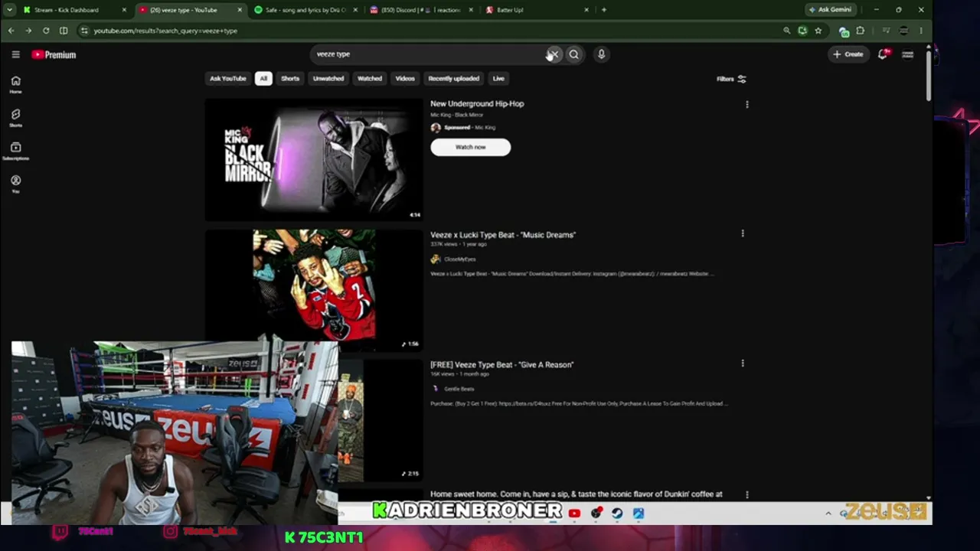Open more options for the Dunkin' ad
The height and width of the screenshot is (551, 980).
[x=747, y=494]
